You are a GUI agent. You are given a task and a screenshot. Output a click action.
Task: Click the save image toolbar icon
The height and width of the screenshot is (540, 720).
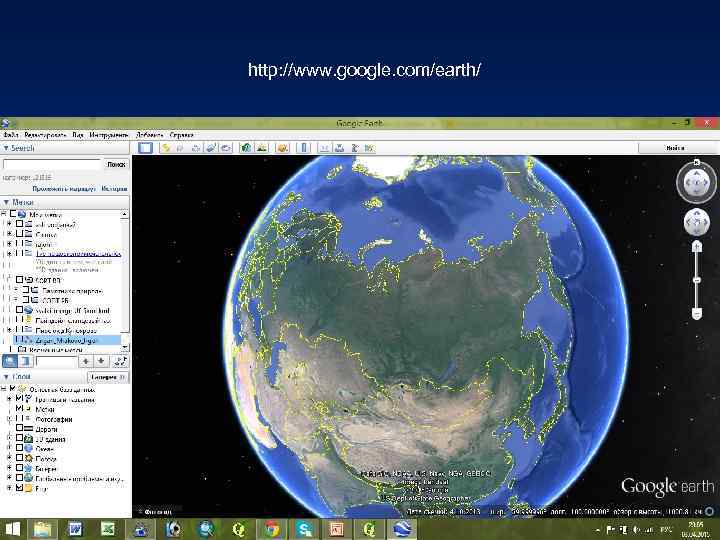pos(354,148)
